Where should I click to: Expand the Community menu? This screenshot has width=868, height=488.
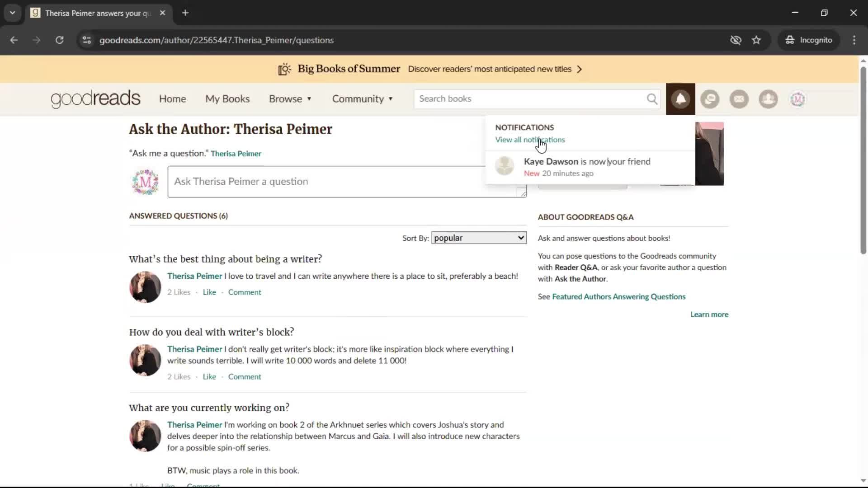click(363, 99)
